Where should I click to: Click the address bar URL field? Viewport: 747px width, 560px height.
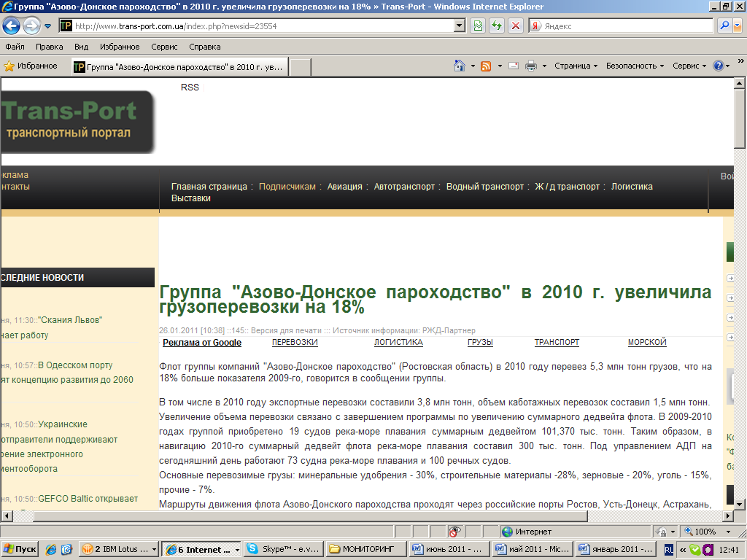click(x=258, y=26)
